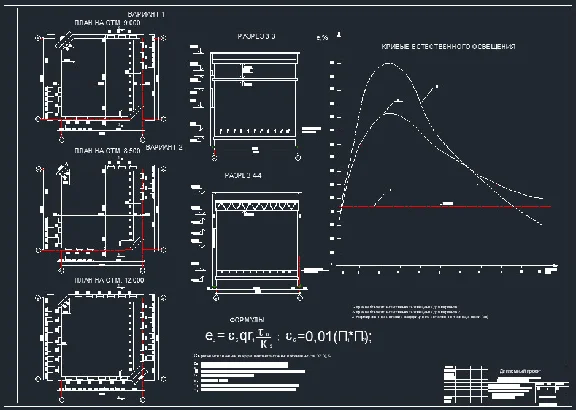This screenshot has width=576, height=410.
Task: Click the 'ПЛАН НА ОТМ. 8.500' plan title
Action: pos(107,151)
